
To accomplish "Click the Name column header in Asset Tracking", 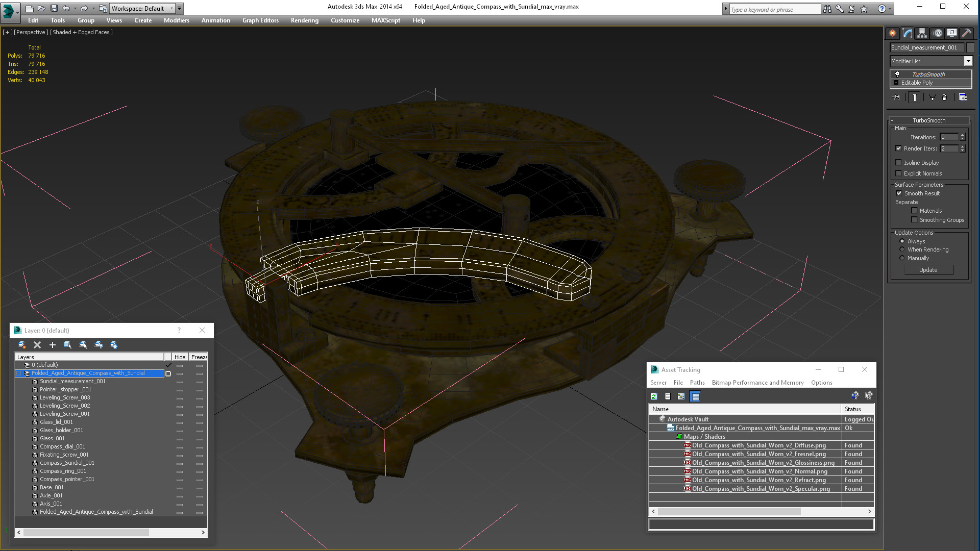I will pyautogui.click(x=745, y=409).
